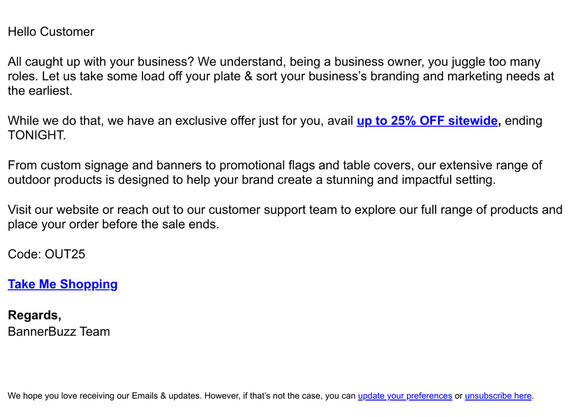The height and width of the screenshot is (417, 580).
Task: Click the bold "Regards," sign-off
Action: [x=35, y=315]
